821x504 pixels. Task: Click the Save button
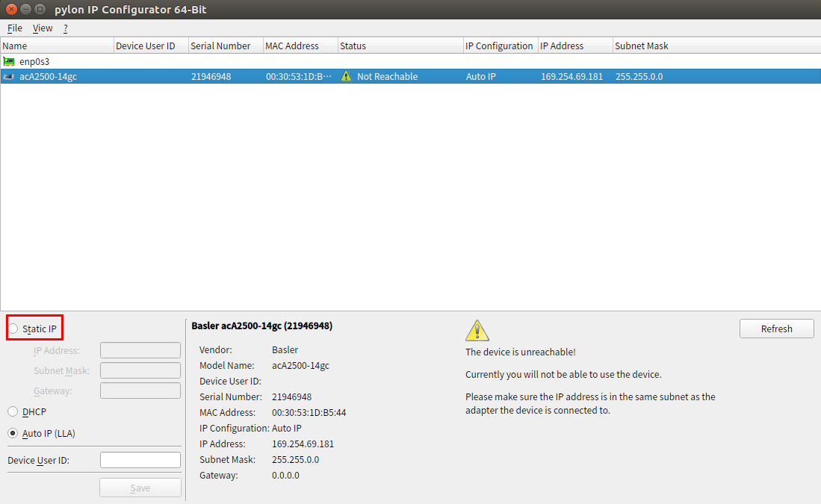coord(140,488)
